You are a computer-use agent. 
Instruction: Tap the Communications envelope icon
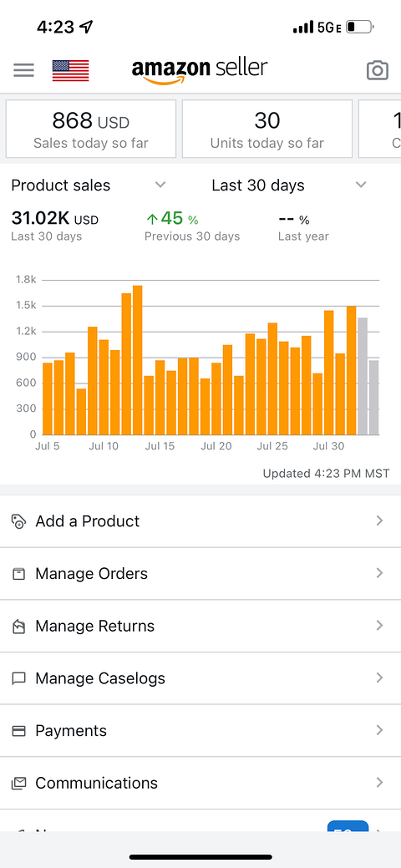point(19,784)
